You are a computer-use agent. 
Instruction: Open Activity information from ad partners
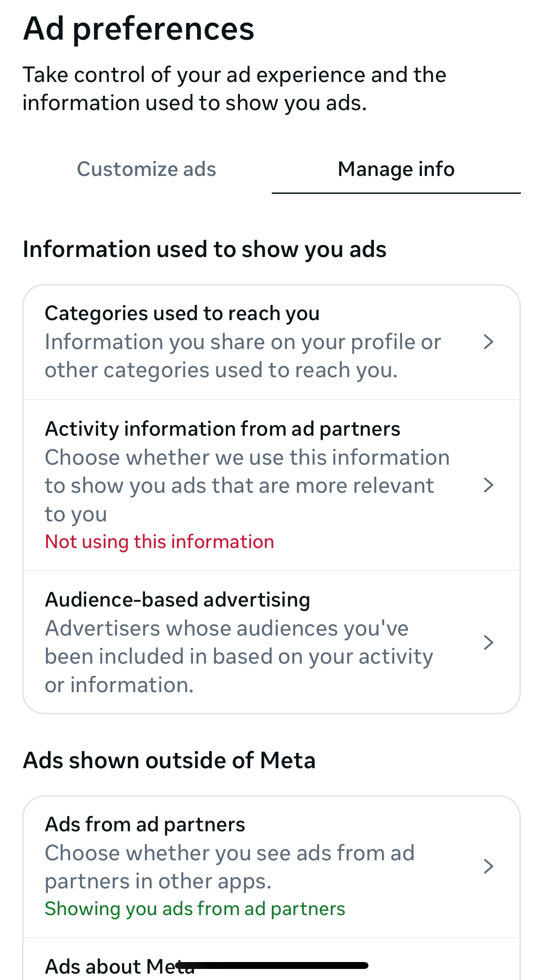[222, 429]
